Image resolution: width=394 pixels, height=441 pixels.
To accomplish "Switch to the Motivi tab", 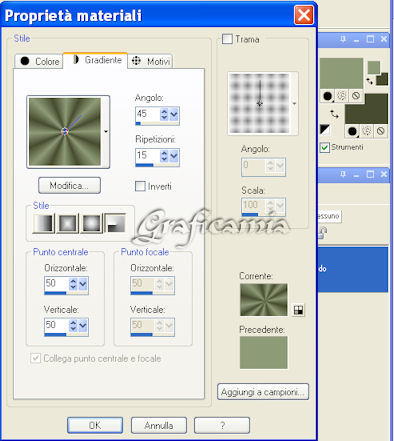I will click(x=150, y=61).
